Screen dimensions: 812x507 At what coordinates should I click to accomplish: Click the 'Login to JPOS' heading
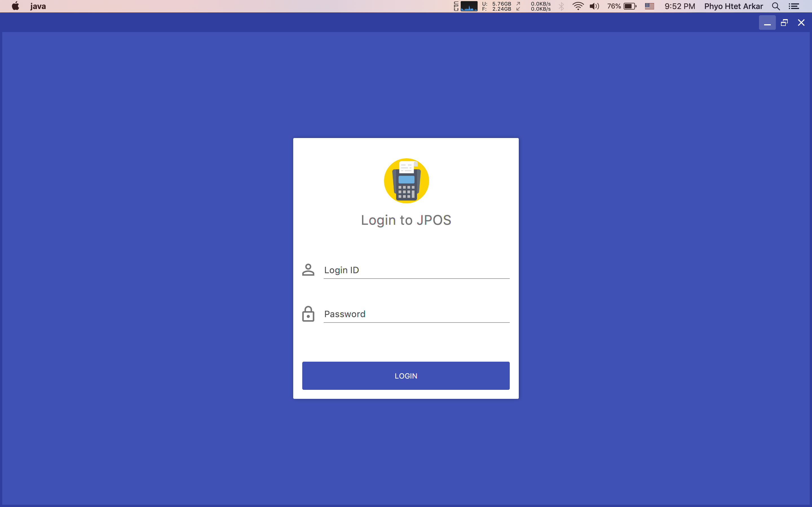[x=406, y=220]
